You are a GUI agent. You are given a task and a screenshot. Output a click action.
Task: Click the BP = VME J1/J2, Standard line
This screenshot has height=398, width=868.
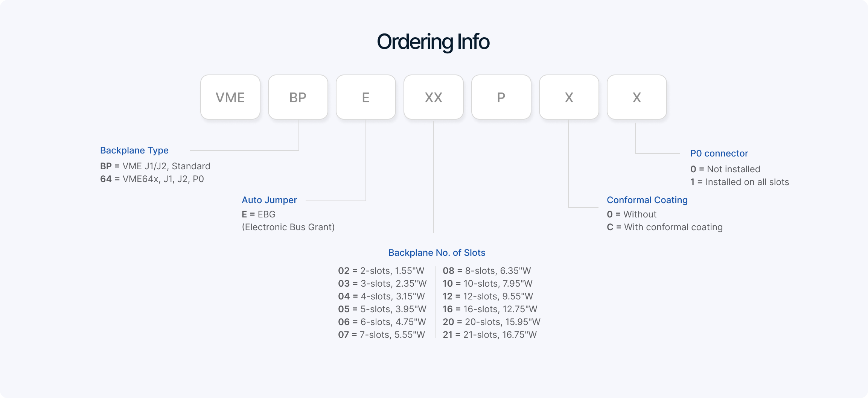pyautogui.click(x=155, y=166)
